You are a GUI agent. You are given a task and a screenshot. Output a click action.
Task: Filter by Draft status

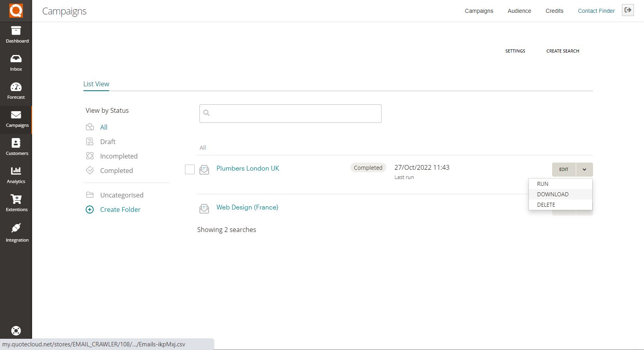pyautogui.click(x=108, y=142)
